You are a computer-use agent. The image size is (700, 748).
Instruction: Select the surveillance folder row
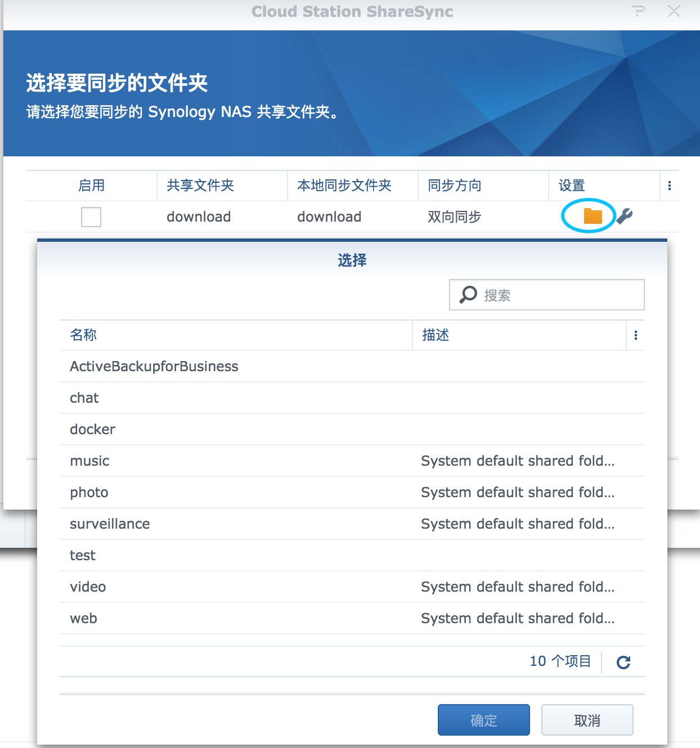click(352, 524)
